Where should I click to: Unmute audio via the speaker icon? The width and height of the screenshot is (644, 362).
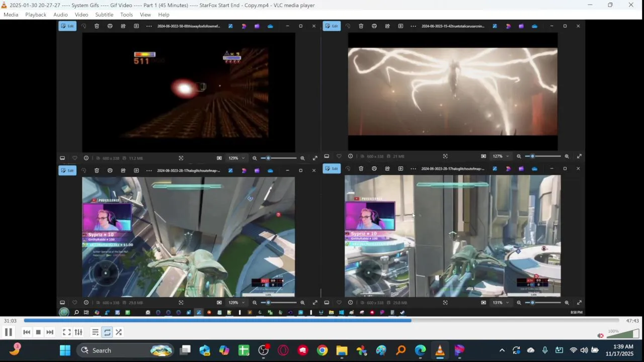point(600,335)
